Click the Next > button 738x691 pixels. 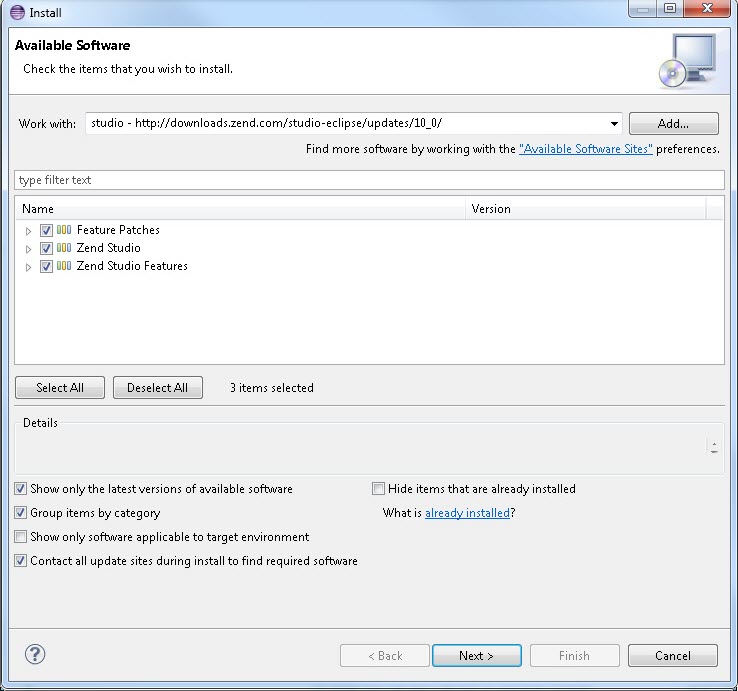coord(476,656)
